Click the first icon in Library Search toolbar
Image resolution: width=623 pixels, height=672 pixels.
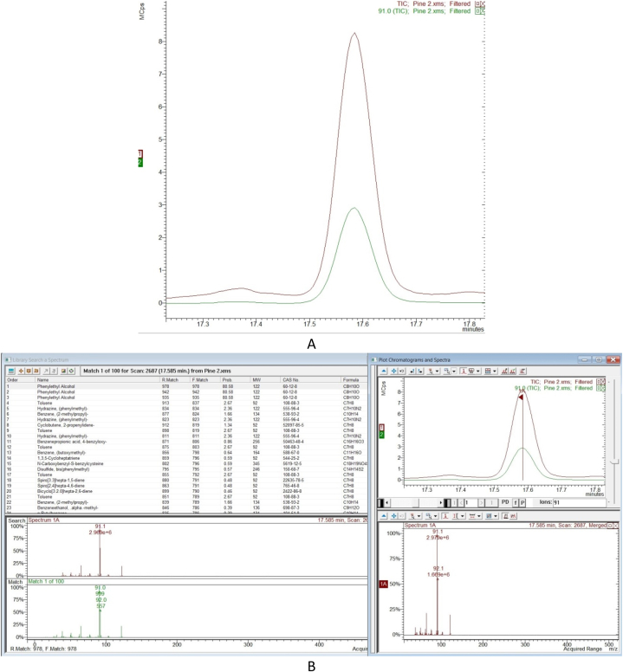(12, 370)
